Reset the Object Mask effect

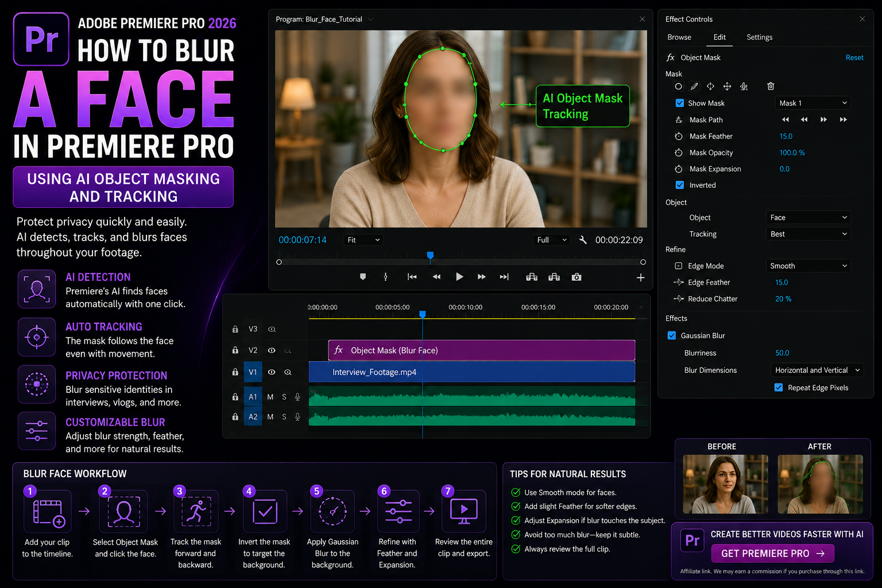(854, 57)
